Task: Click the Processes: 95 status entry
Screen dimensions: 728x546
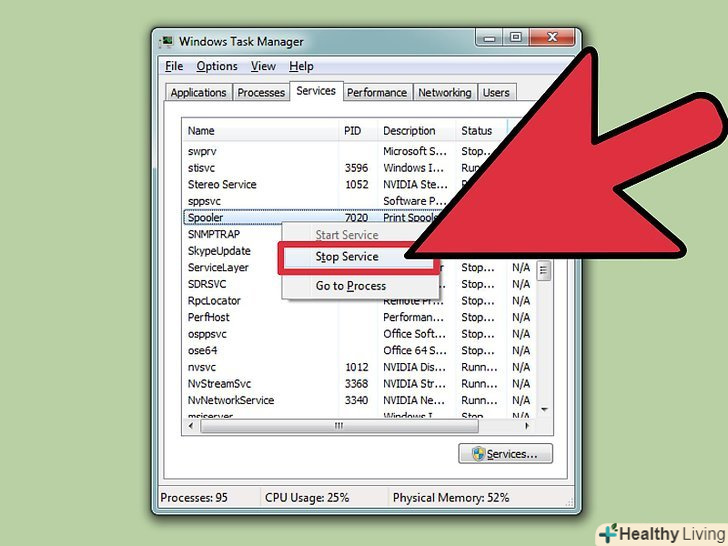Action: (195, 498)
